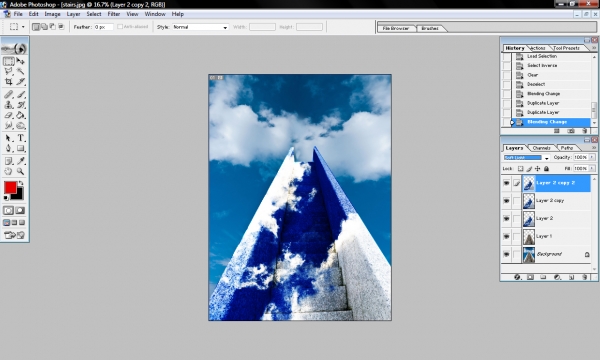This screenshot has width=600, height=360.
Task: Hide Layer 2 copy 2 with eye icon
Action: point(506,183)
